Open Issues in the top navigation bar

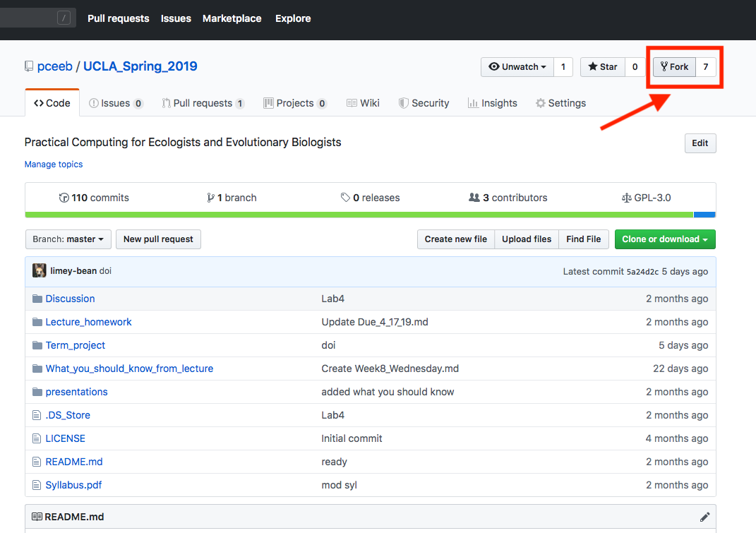tap(176, 18)
